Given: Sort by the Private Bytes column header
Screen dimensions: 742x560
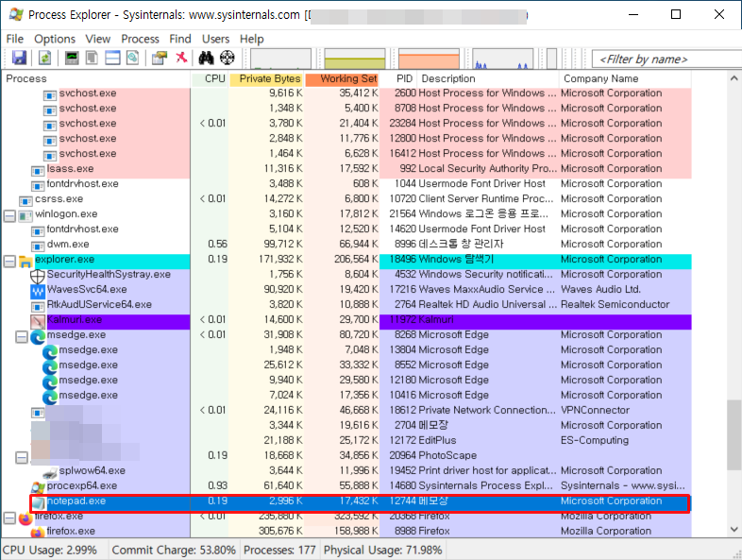Looking at the screenshot, I should [x=267, y=78].
